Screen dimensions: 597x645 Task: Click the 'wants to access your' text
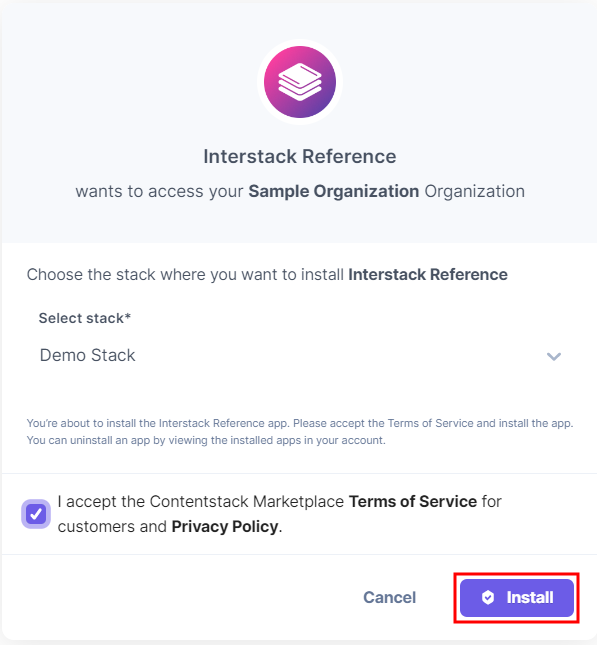(159, 192)
